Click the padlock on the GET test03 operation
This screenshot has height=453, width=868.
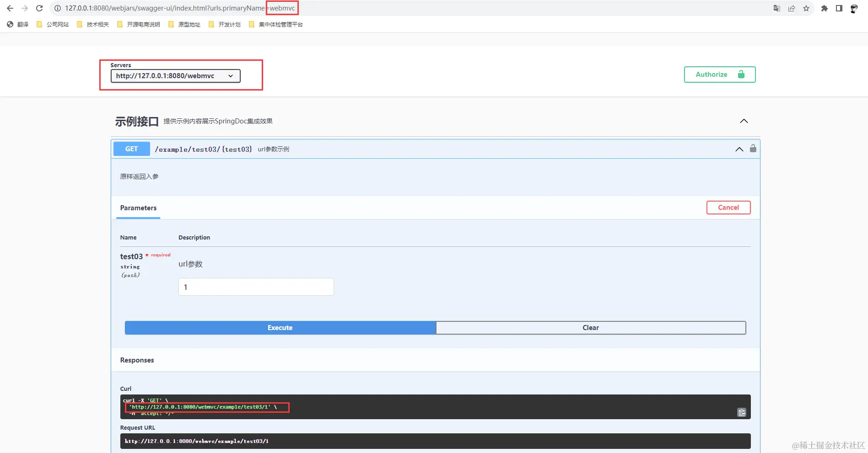[x=753, y=149]
